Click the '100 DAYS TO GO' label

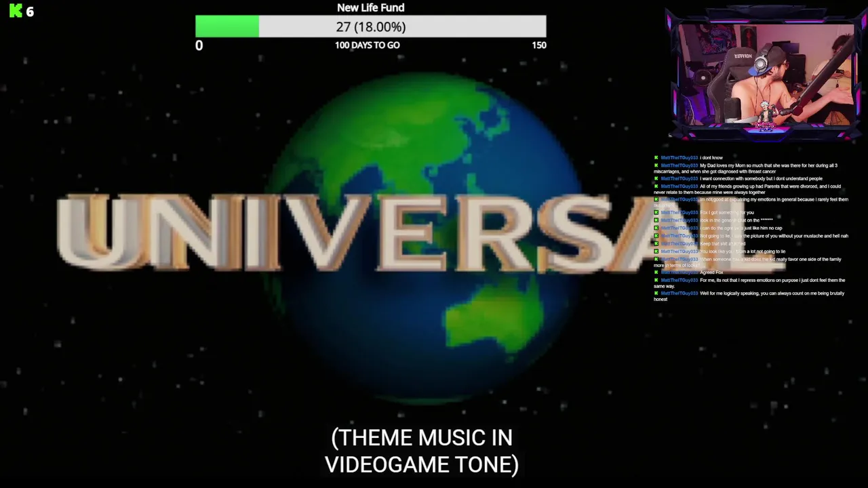(x=367, y=45)
